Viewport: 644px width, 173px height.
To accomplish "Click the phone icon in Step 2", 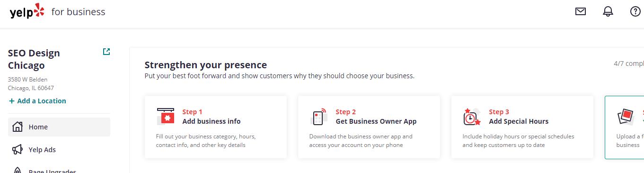I will [318, 117].
